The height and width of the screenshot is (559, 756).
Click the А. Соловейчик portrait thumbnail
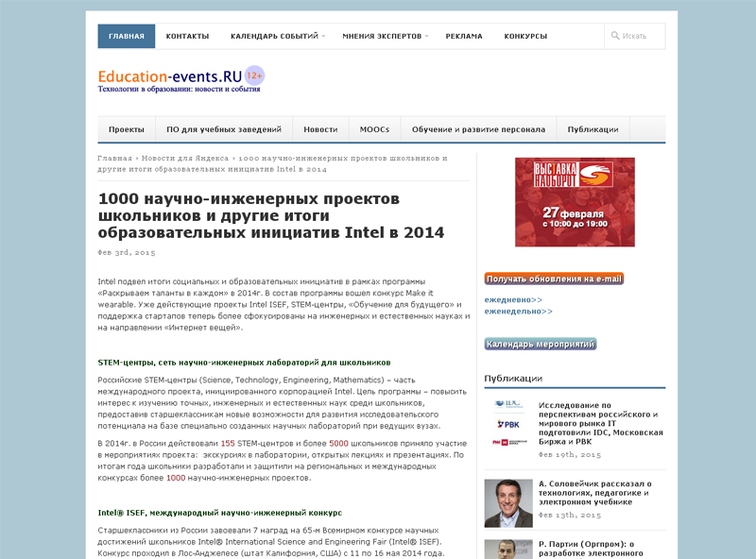508,503
